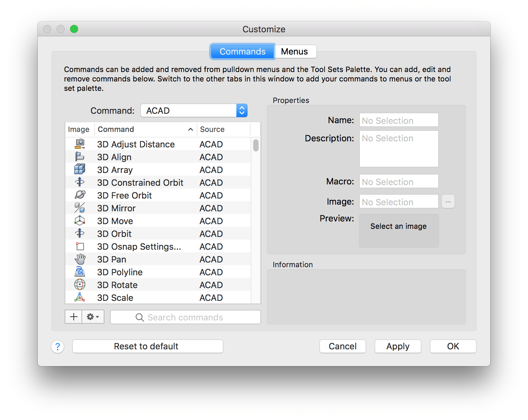Image resolution: width=528 pixels, height=420 pixels.
Task: Click the 3D Rotate gizmo icon
Action: coord(80,284)
